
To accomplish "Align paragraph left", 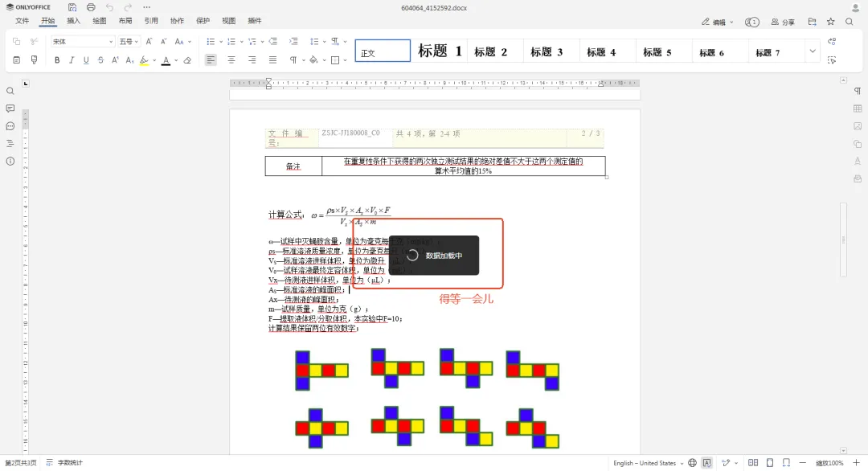I will coord(211,59).
